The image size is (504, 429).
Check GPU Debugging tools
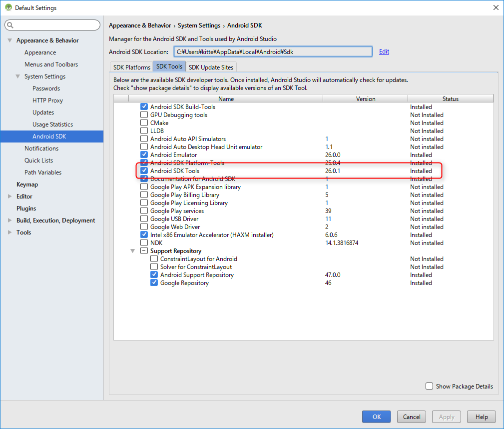tap(144, 114)
